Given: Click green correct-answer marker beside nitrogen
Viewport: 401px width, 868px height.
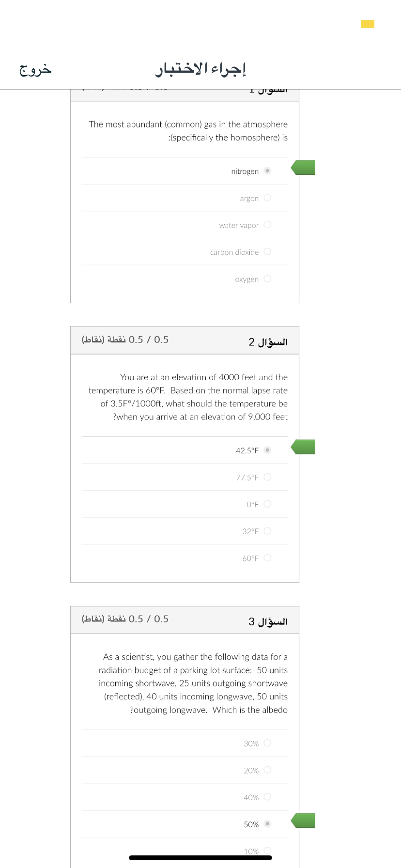Looking at the screenshot, I should tap(303, 168).
